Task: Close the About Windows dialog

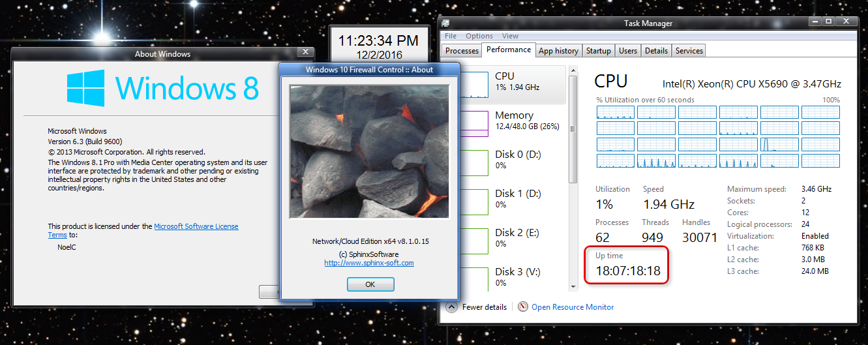Action: click(305, 53)
